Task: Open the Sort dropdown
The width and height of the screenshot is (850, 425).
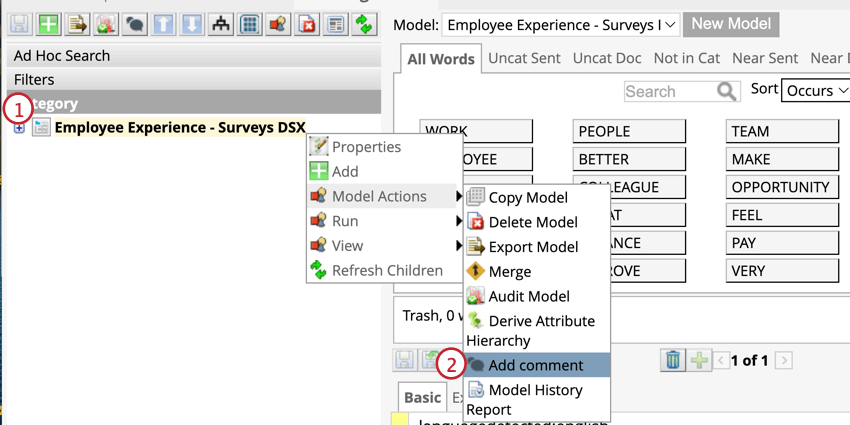Action: point(815,90)
